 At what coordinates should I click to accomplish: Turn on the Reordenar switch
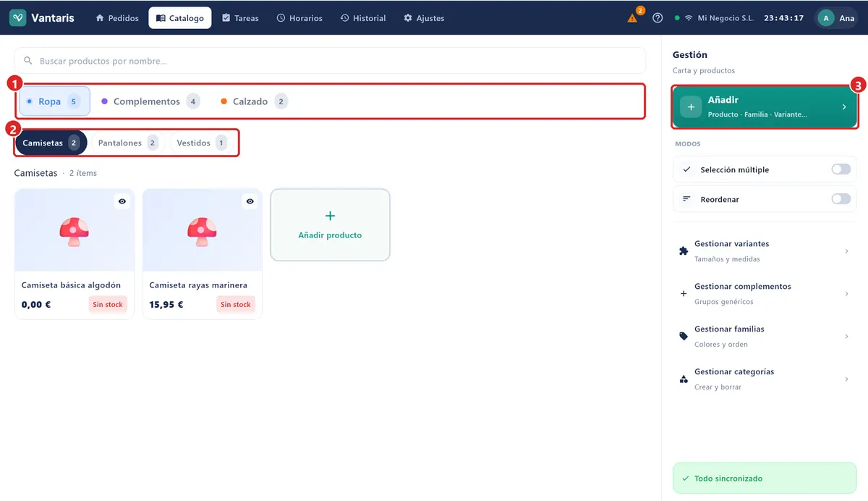(x=841, y=199)
